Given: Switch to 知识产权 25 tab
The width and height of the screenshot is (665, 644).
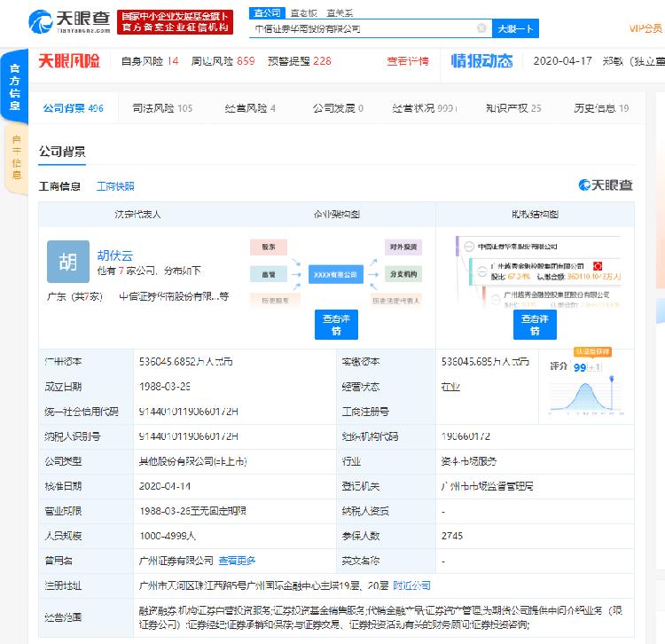Looking at the screenshot, I should point(513,108).
